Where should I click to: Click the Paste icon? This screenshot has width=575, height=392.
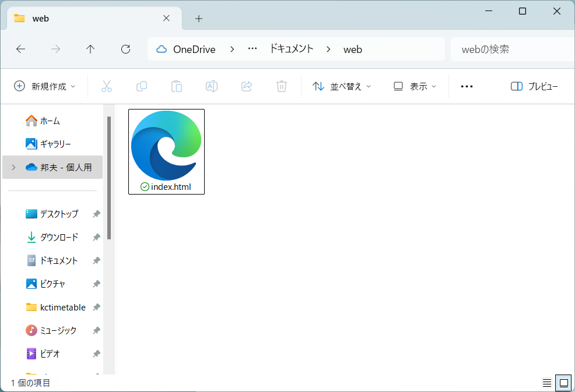(x=177, y=86)
